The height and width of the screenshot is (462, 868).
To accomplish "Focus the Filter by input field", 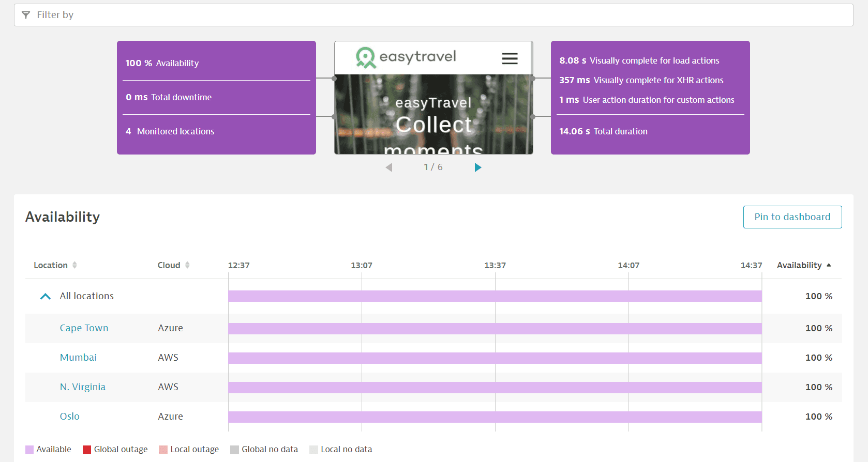I will (433, 15).
